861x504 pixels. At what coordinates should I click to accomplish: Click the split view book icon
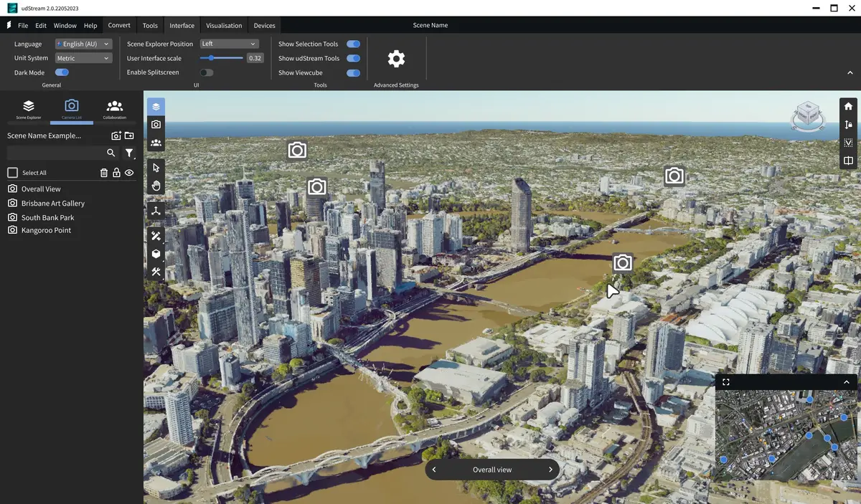coord(848,161)
